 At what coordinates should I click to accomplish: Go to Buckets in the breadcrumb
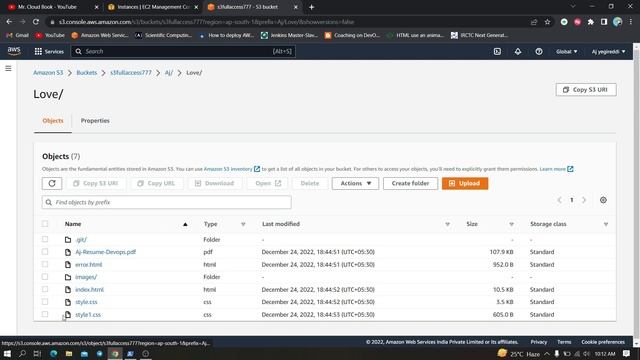tap(87, 73)
